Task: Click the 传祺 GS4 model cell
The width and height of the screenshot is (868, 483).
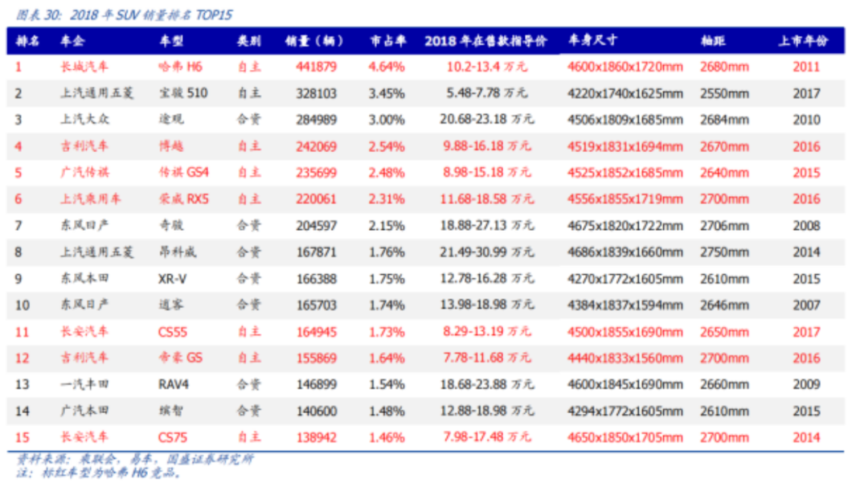Action: (184, 173)
